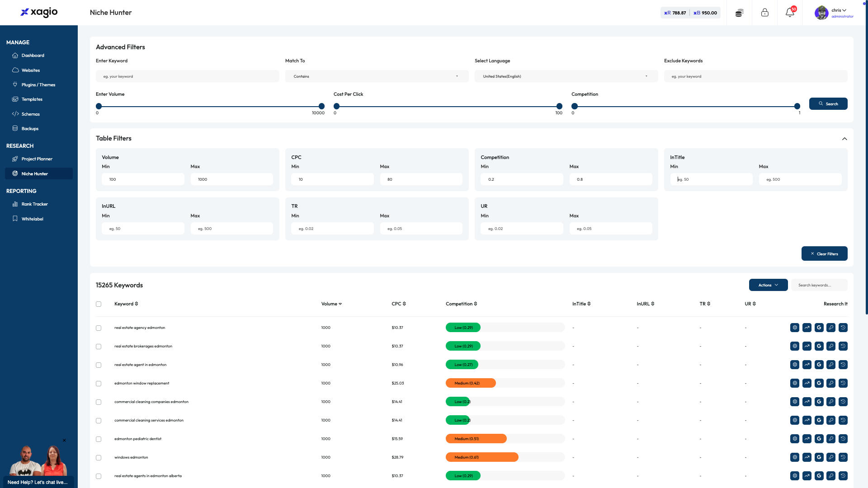
Task: Open the Need Help live chat
Action: 38,482
